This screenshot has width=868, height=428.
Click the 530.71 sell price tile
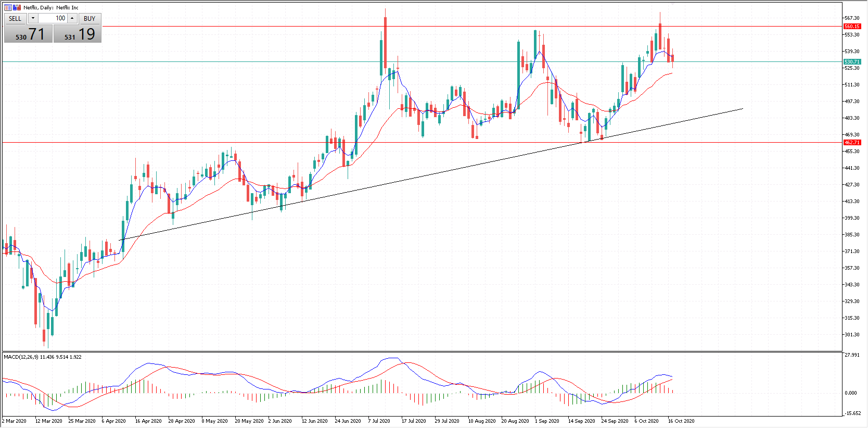click(29, 34)
